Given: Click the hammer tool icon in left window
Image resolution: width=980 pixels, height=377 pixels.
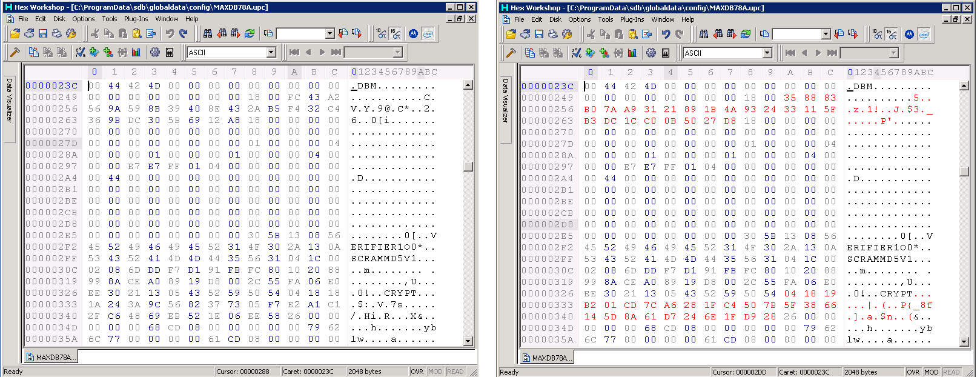Looking at the screenshot, I should pos(15,52).
